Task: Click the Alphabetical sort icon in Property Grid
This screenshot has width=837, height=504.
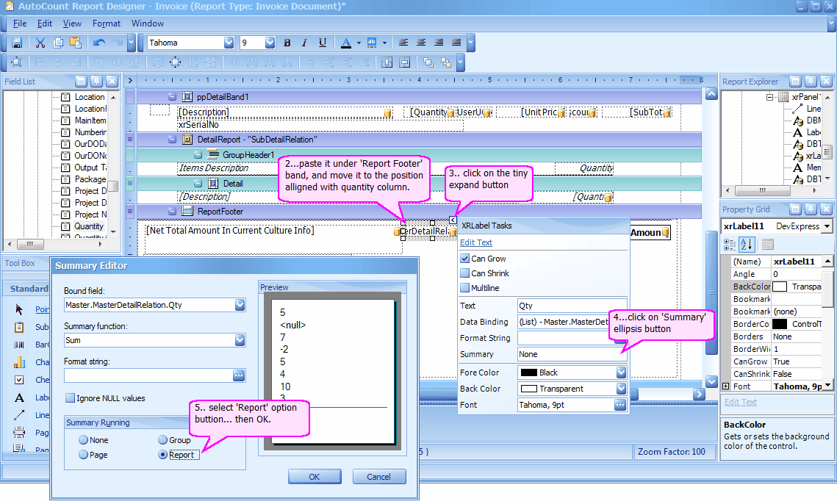Action: click(747, 245)
